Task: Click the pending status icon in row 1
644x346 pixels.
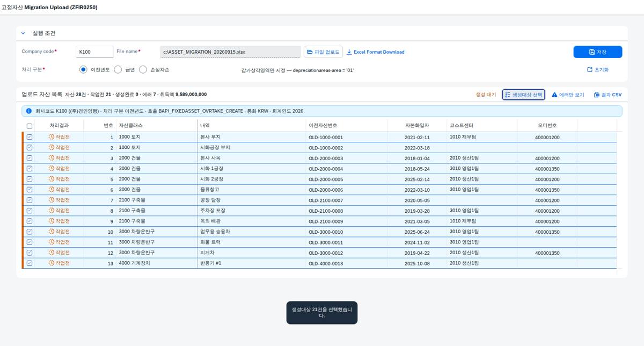Action: coord(52,137)
